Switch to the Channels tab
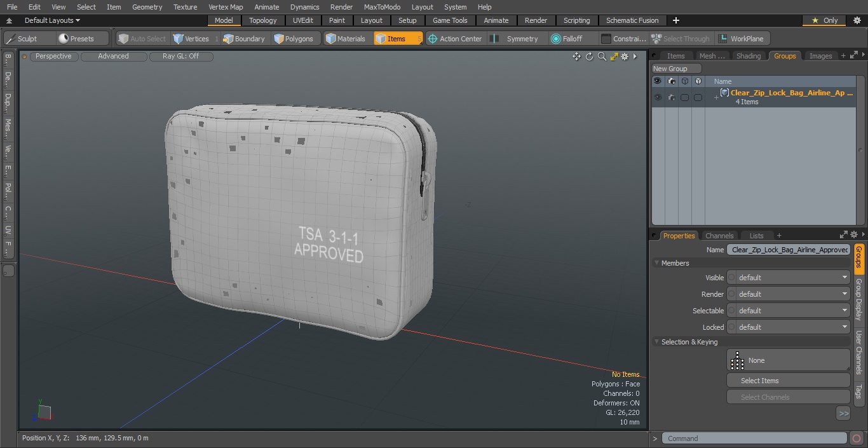The width and height of the screenshot is (868, 448). (719, 235)
